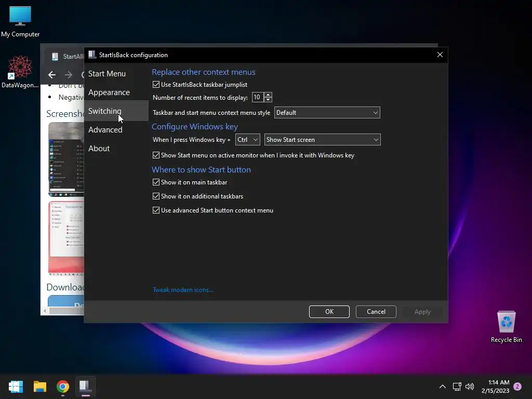Open File Explorer from the taskbar
532x399 pixels.
point(39,387)
